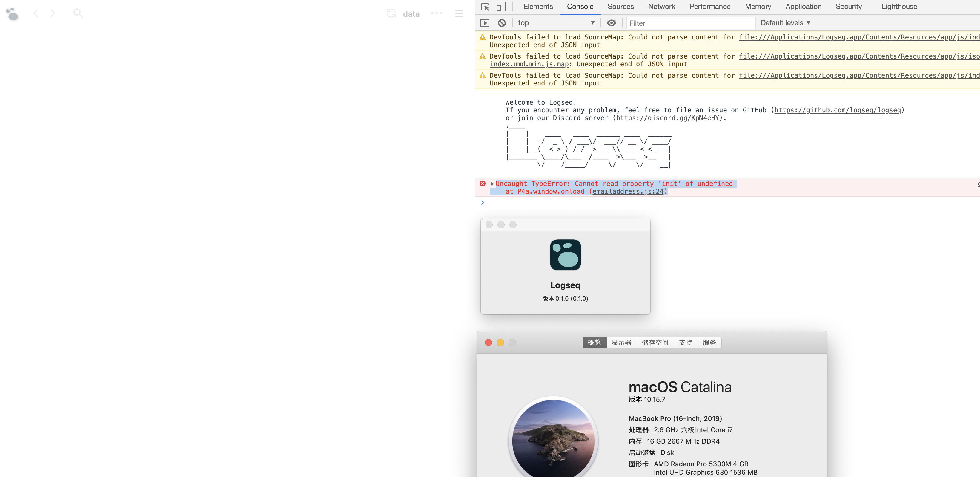980x477 pixels.
Task: Switch to the Elements tab
Action: click(538, 7)
